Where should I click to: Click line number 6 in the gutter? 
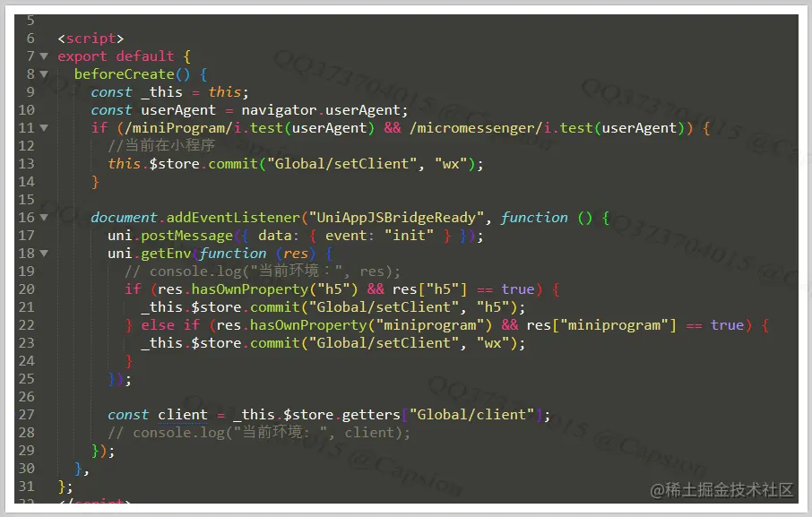(30, 39)
